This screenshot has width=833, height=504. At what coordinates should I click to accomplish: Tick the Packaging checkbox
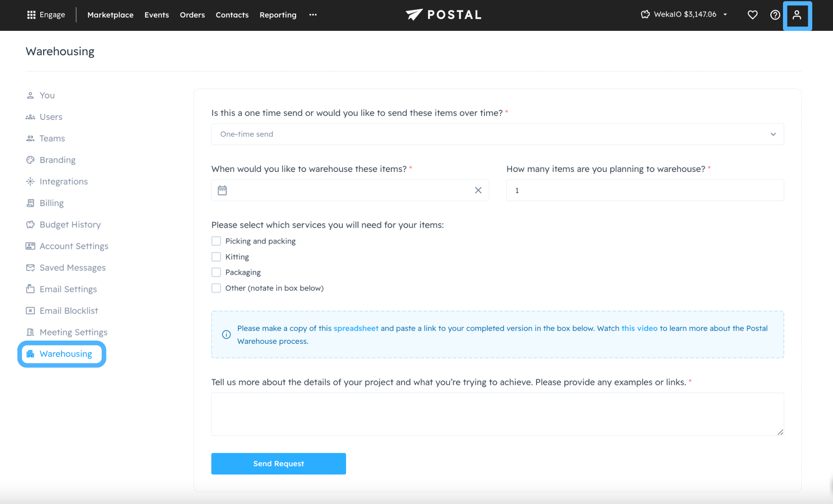click(x=216, y=272)
